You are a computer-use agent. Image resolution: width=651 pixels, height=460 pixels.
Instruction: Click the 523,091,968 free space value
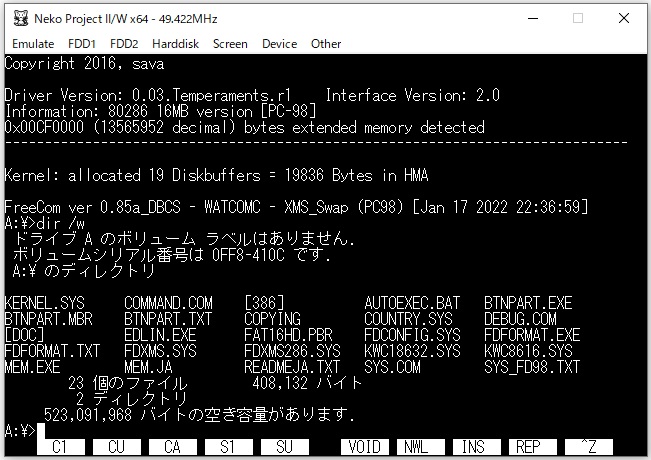point(88,415)
